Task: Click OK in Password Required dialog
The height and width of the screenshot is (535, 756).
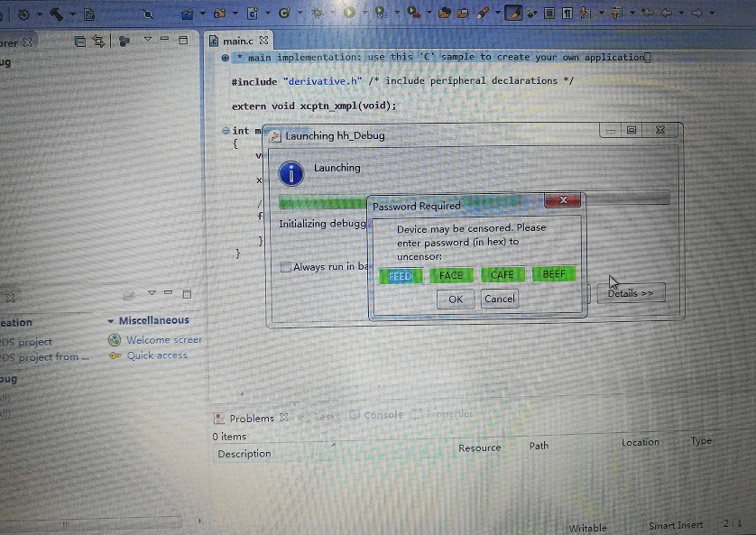Action: point(456,300)
